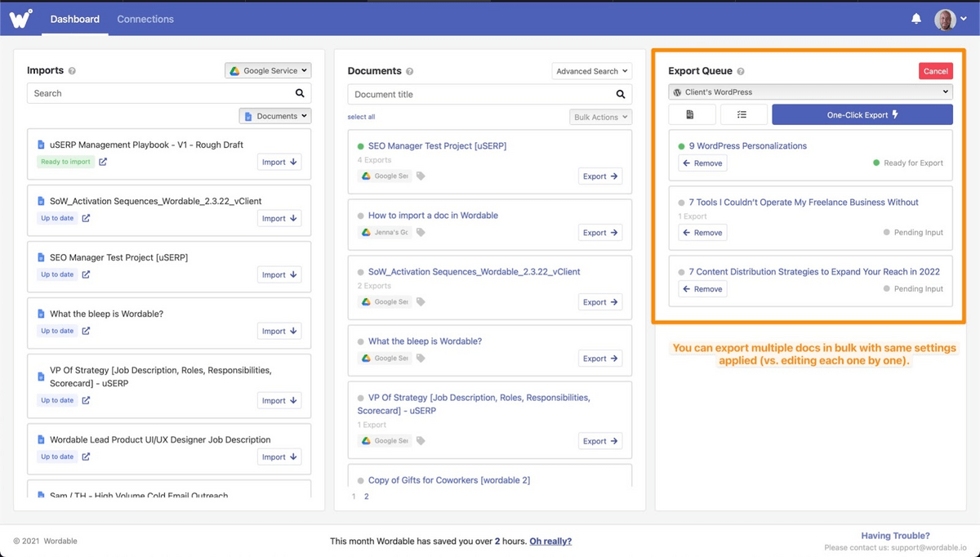
Task: Open the Google Service dropdown
Action: click(268, 71)
